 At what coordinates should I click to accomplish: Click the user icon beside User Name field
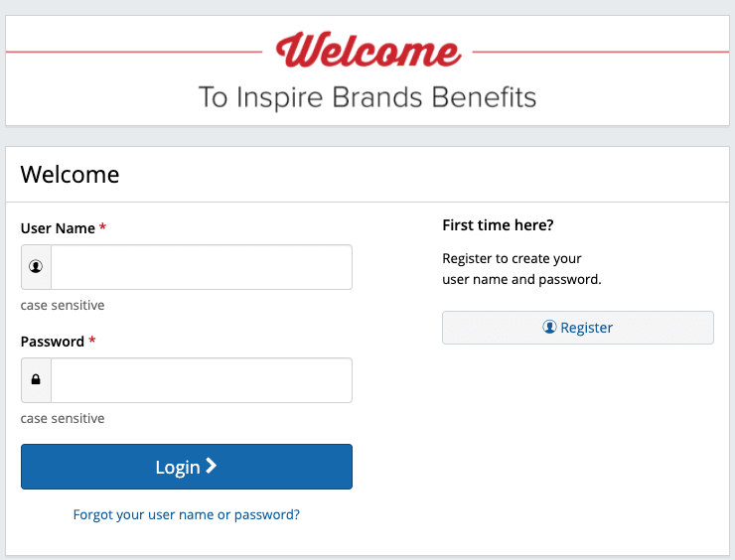36,267
